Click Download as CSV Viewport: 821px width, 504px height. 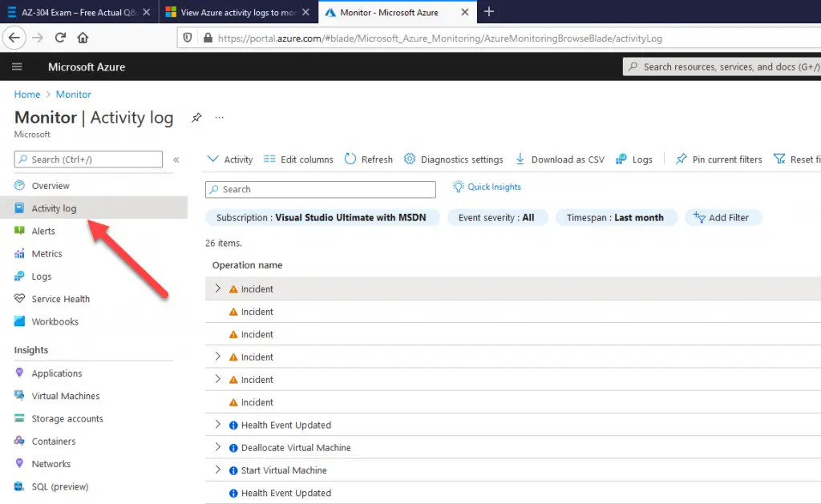pyautogui.click(x=560, y=159)
